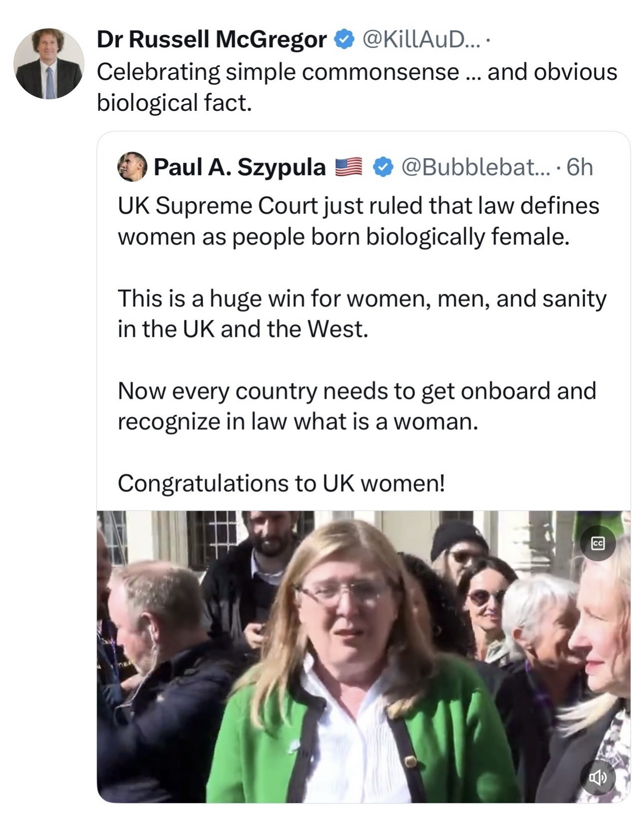Image resolution: width=644 pixels, height=826 pixels.
Task: Open the Dr Russell McGregor display name
Action: [211, 39]
